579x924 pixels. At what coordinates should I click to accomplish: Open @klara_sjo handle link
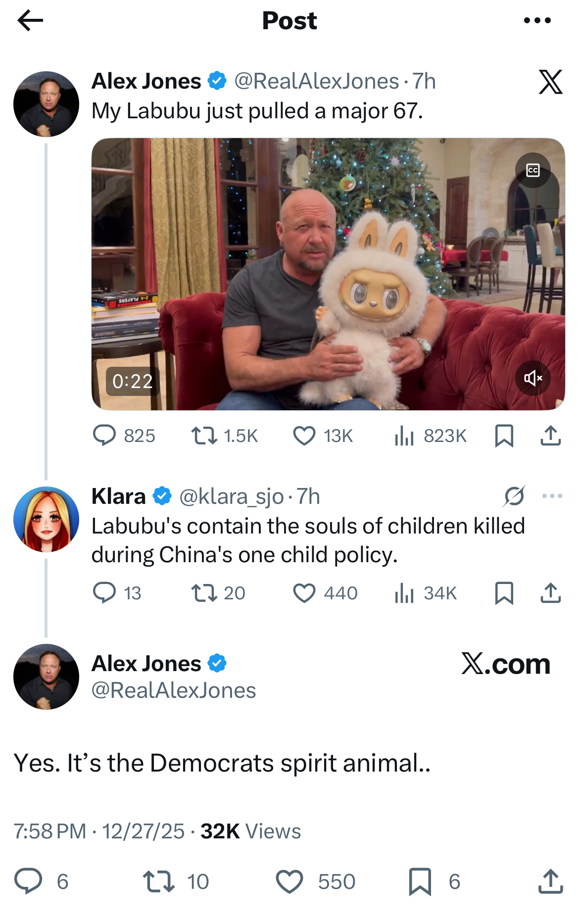pyautogui.click(x=231, y=496)
